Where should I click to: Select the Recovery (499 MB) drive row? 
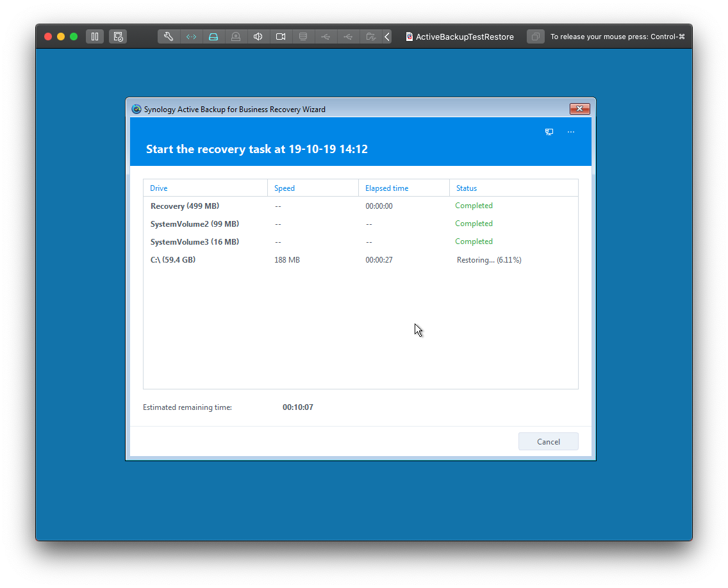click(x=361, y=206)
